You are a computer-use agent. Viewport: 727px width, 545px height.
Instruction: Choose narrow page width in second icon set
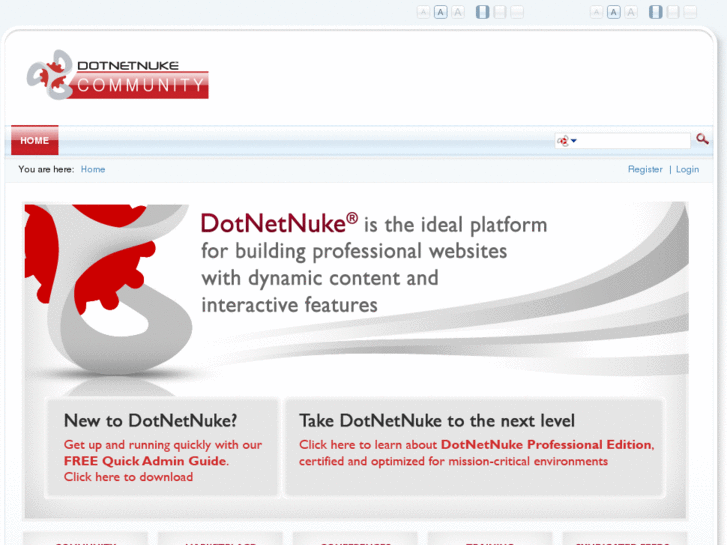(x=656, y=12)
